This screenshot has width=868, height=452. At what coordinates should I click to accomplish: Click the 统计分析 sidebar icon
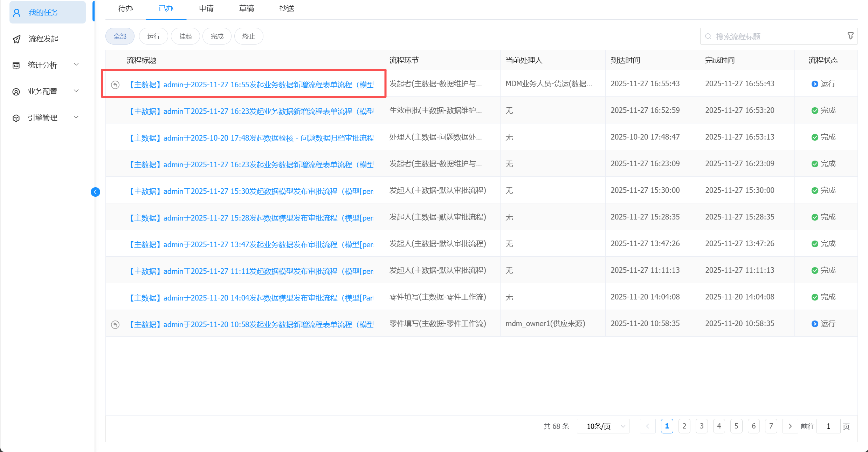16,65
